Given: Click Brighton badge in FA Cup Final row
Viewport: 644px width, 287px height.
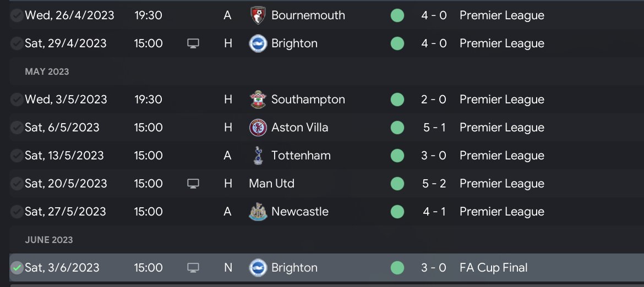Looking at the screenshot, I should (x=256, y=268).
